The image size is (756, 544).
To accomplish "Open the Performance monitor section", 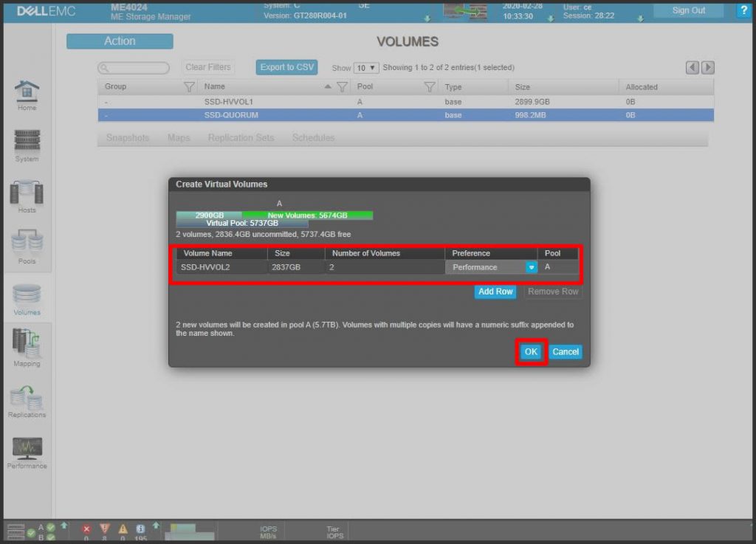I will point(27,452).
